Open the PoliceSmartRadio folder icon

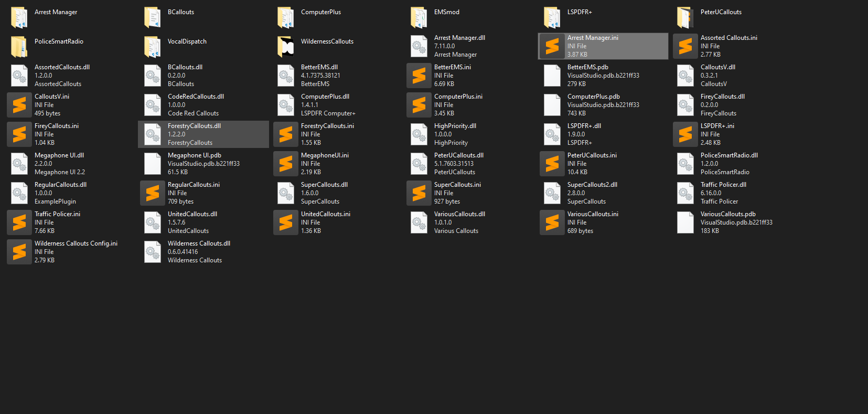click(19, 46)
